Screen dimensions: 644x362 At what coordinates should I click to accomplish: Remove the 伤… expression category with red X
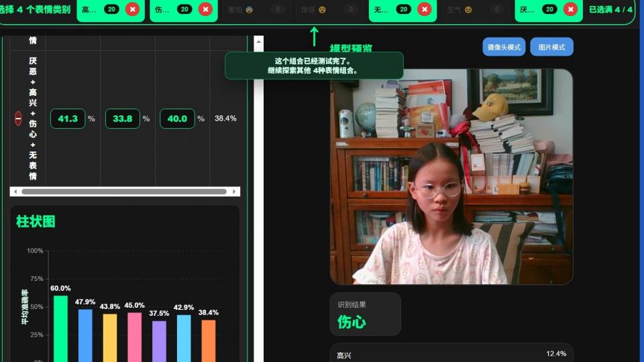(205, 9)
